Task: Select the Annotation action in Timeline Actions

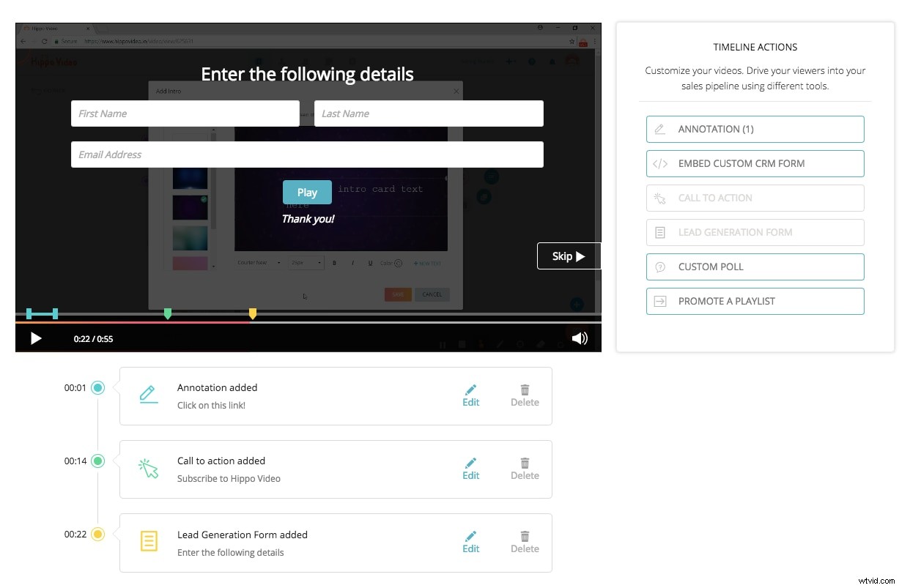Action: pyautogui.click(x=755, y=129)
